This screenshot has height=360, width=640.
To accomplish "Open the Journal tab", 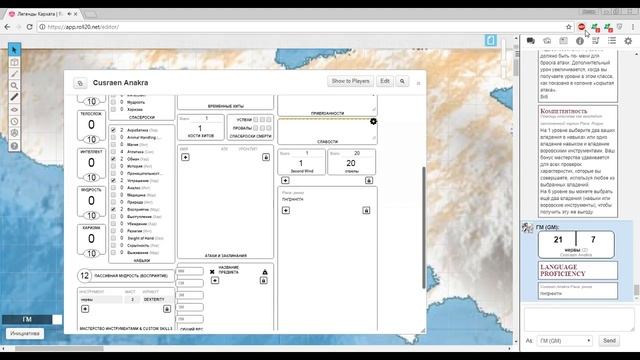I will (x=563, y=41).
